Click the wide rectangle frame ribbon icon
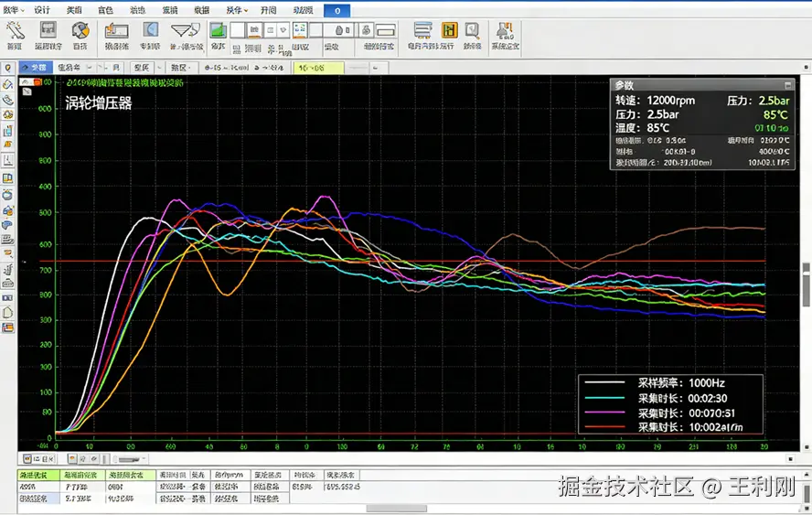The image size is (812, 515). click(x=386, y=30)
